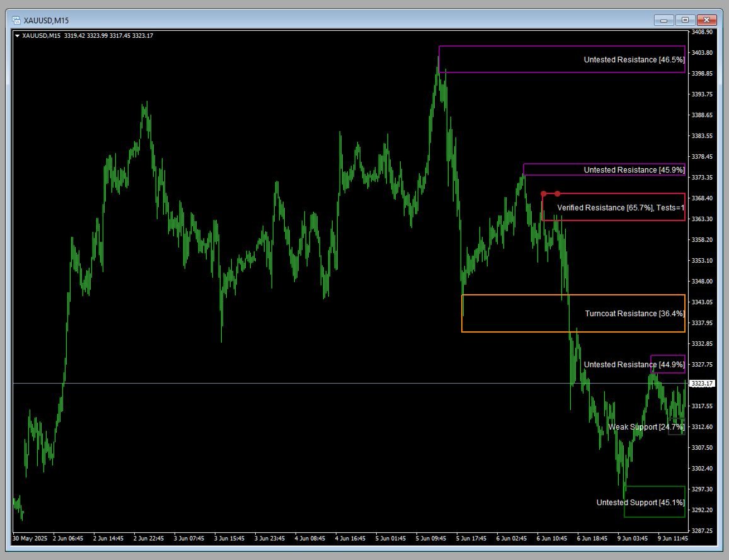Click the black-down-triangle beside XAUUSD,M15
The image size is (729, 560).
pyautogui.click(x=18, y=36)
